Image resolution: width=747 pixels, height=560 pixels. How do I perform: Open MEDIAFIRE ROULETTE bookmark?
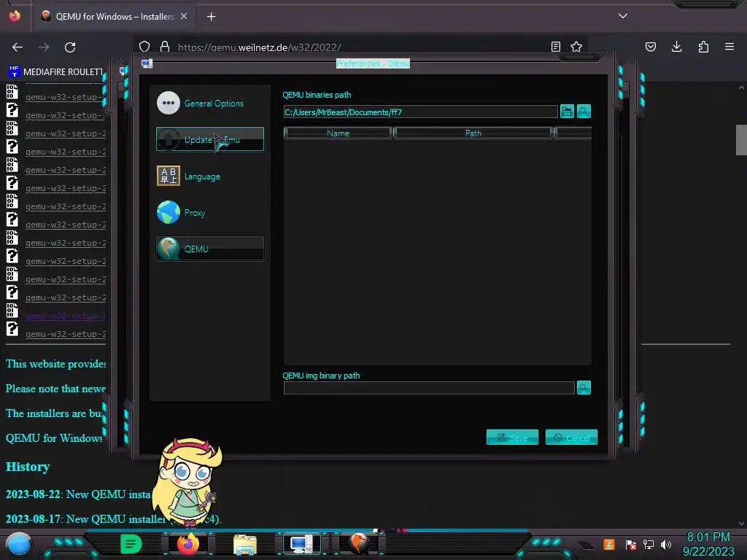pyautogui.click(x=55, y=71)
